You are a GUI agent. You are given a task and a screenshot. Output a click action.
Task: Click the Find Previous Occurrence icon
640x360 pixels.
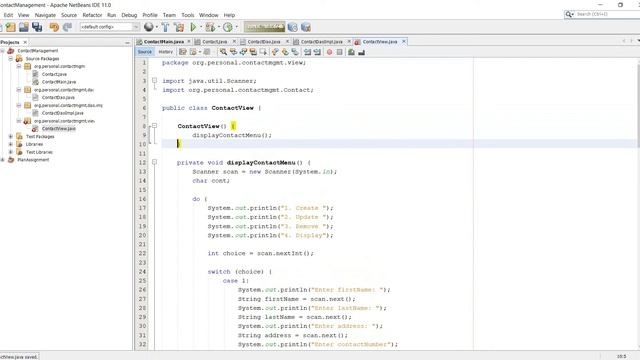tap(233, 52)
